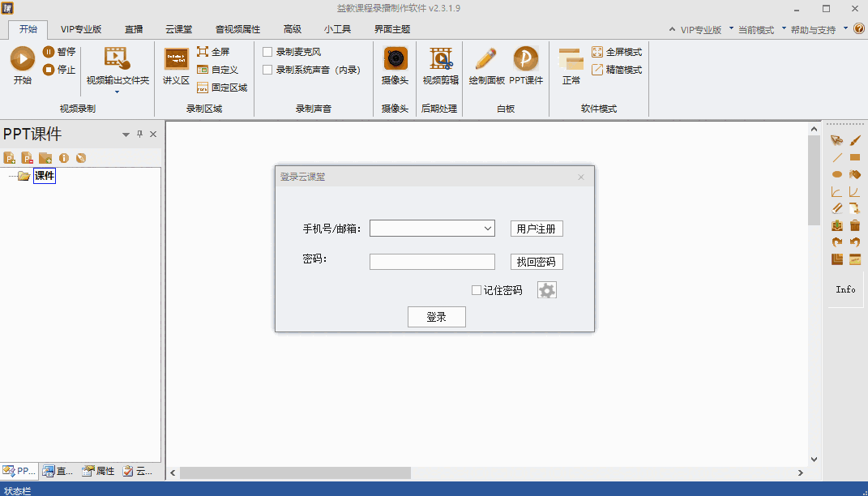Click the 用户注册 registration button
868x496 pixels.
pyautogui.click(x=536, y=228)
